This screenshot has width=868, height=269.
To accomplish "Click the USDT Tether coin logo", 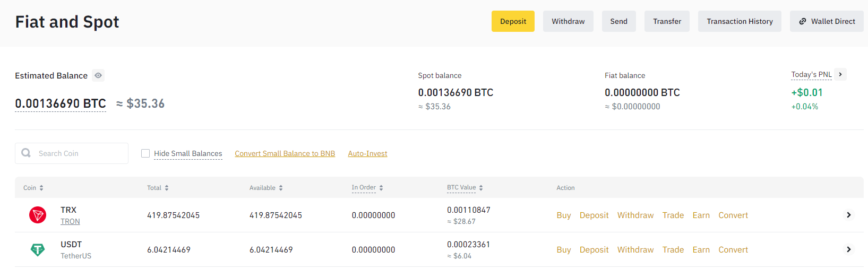I will 38,249.
